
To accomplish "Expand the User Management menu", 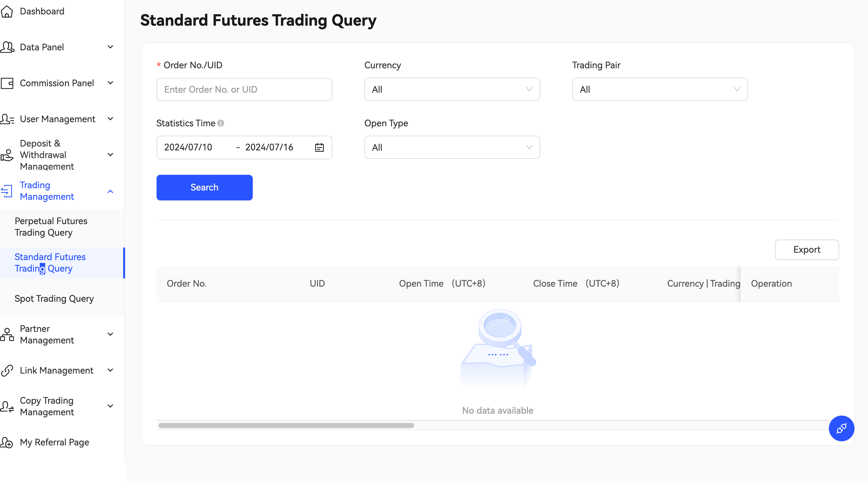I will pyautogui.click(x=110, y=119).
